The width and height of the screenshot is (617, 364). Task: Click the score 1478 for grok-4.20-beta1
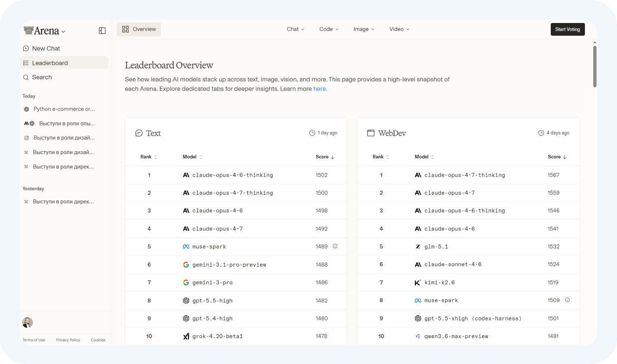(322, 336)
